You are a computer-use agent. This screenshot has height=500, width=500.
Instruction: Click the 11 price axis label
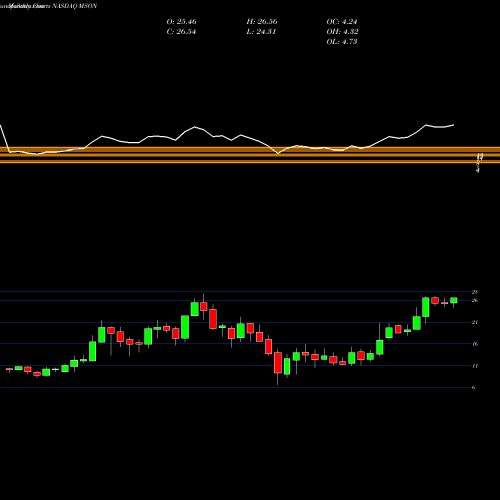click(x=475, y=366)
